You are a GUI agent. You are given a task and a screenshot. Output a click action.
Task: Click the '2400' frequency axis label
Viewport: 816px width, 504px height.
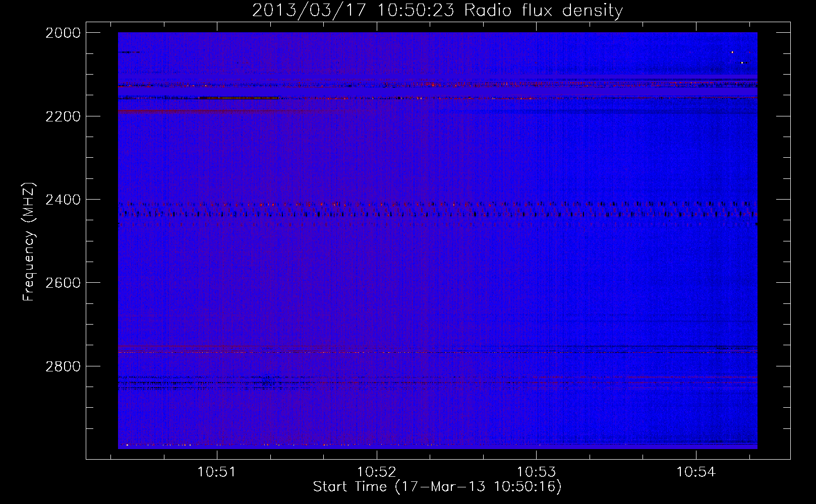[x=63, y=200]
